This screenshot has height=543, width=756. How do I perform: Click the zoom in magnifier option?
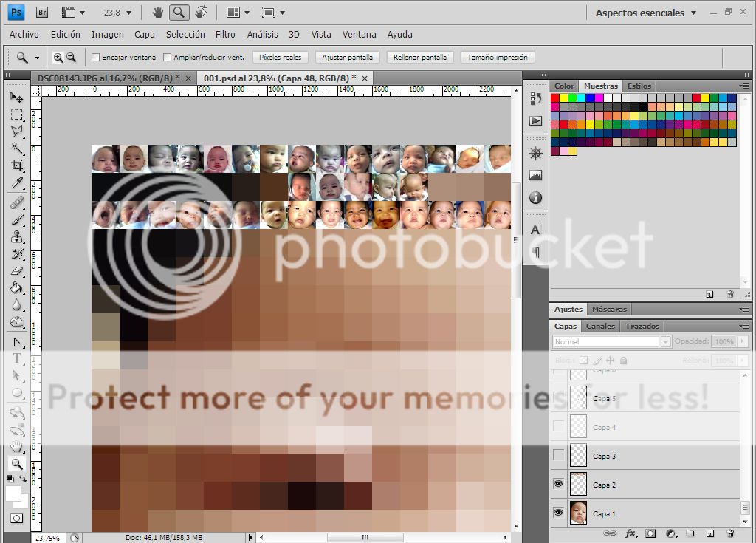(x=58, y=58)
